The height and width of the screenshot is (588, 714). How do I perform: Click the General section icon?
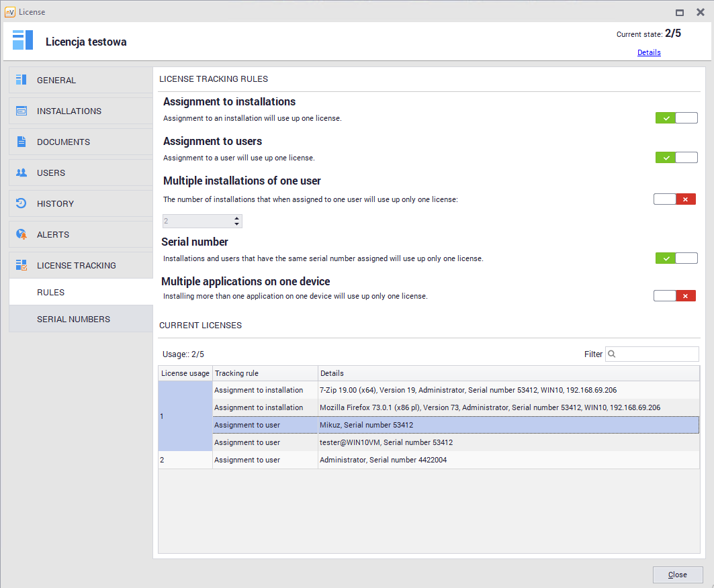tap(21, 80)
